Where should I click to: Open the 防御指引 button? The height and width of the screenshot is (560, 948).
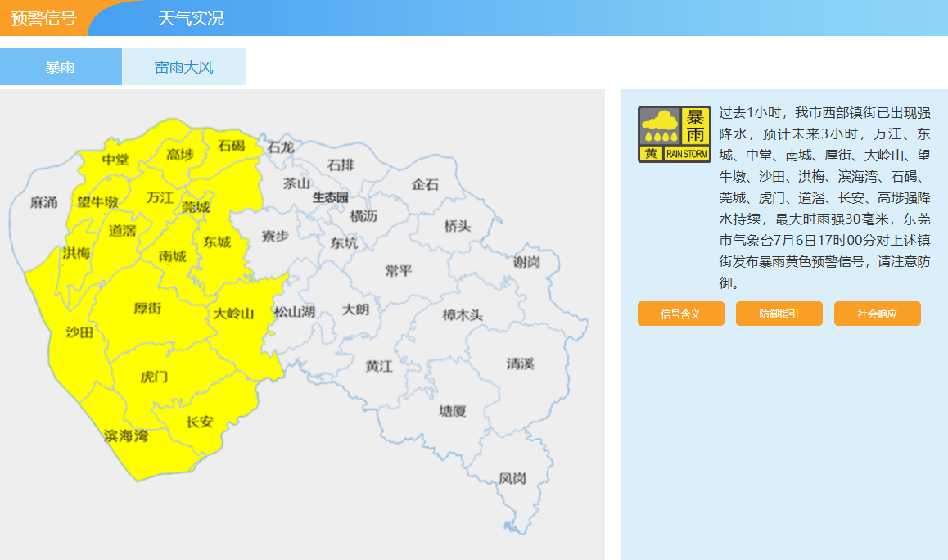click(x=779, y=314)
